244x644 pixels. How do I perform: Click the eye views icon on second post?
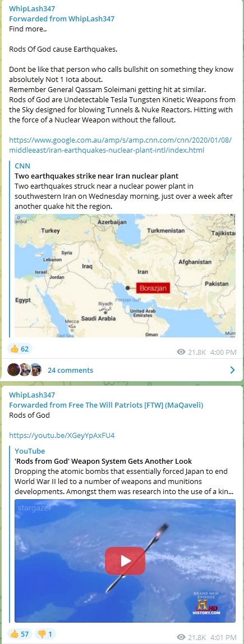coord(181,637)
